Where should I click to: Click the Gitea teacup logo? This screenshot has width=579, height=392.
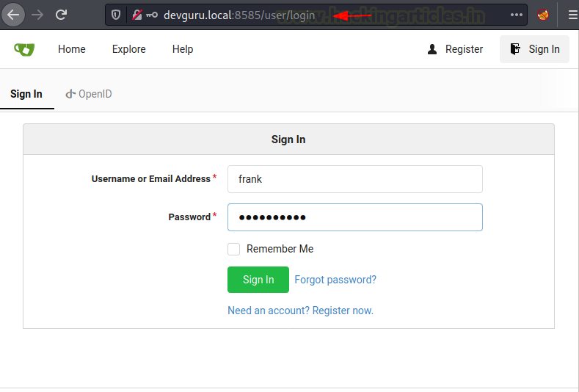pyautogui.click(x=24, y=49)
